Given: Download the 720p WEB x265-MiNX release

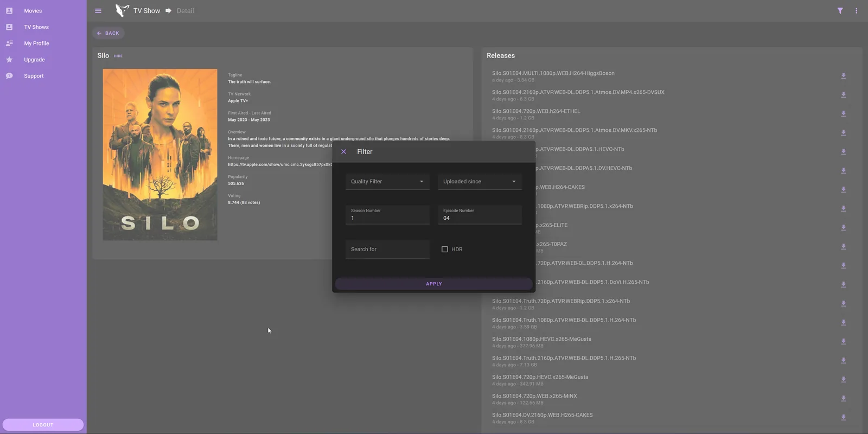Looking at the screenshot, I should coord(843,399).
